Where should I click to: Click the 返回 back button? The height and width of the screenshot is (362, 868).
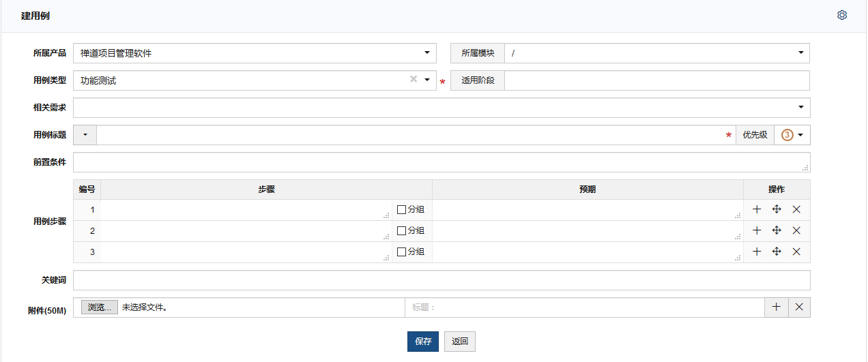[460, 342]
